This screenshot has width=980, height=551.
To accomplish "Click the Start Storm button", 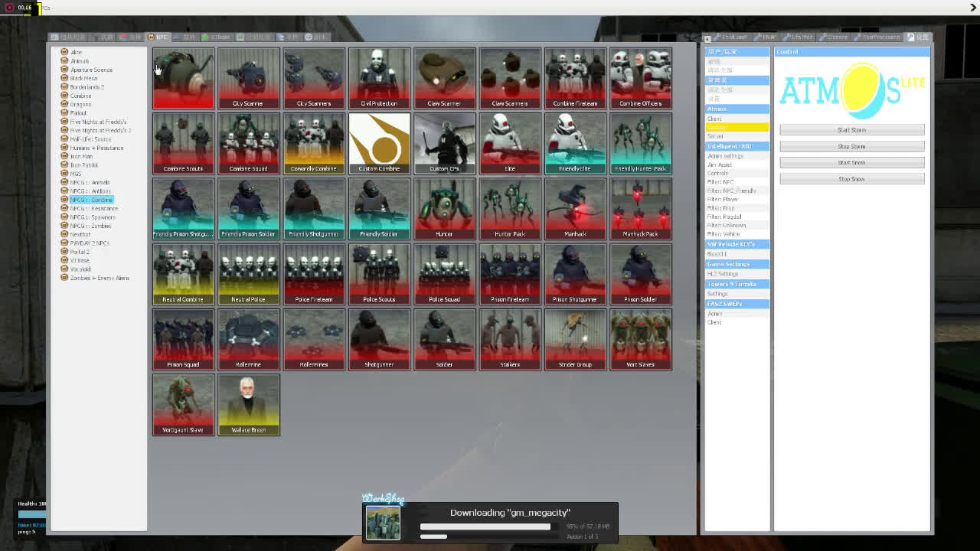I will 851,129.
